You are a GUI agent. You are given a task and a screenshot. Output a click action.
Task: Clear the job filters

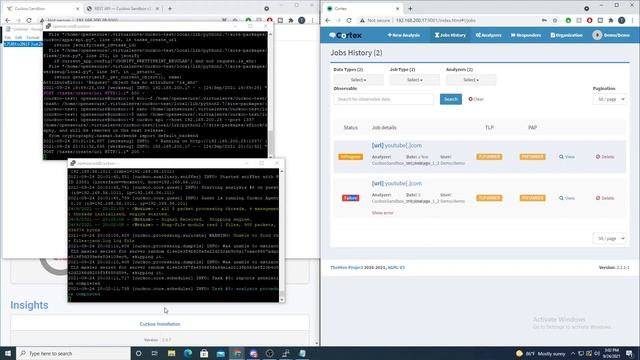476,99
